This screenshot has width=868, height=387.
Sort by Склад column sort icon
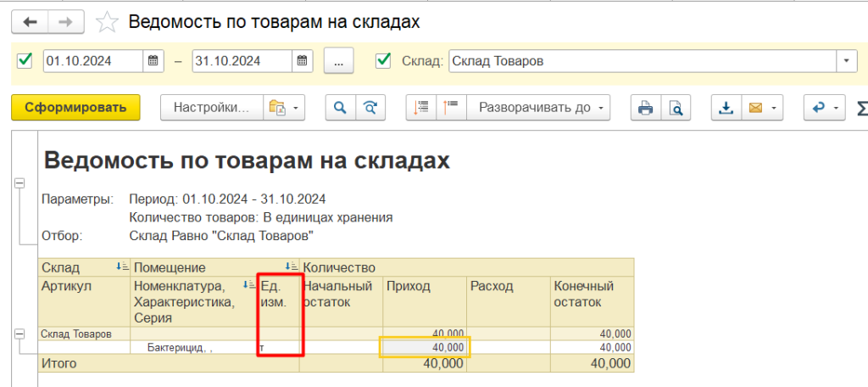(x=122, y=266)
